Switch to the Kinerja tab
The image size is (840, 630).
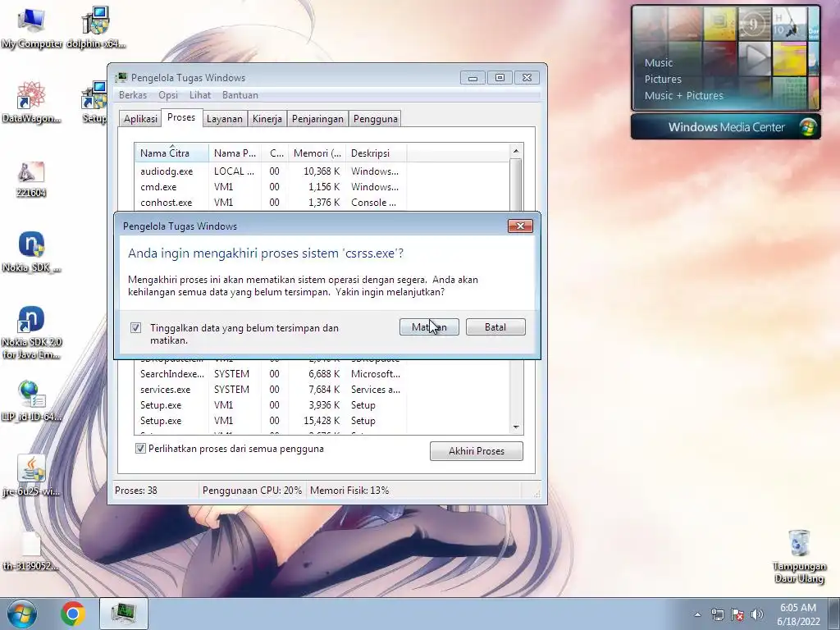(267, 119)
